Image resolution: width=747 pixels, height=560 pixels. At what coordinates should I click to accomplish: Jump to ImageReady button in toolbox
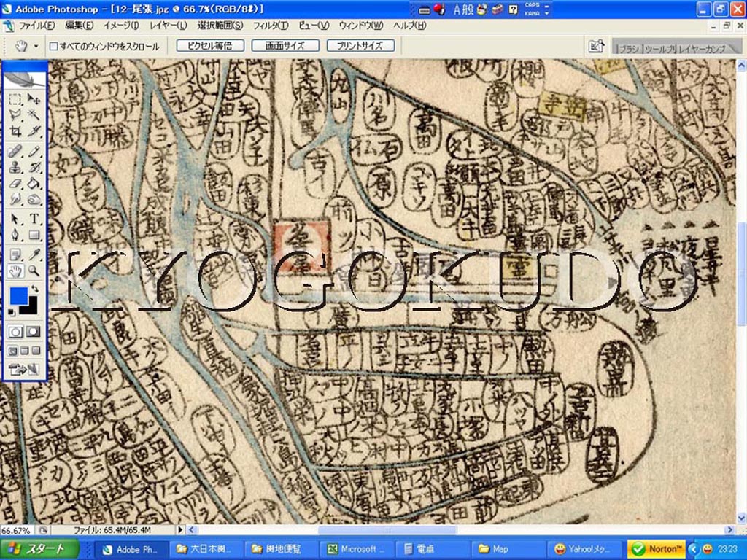pos(24,370)
